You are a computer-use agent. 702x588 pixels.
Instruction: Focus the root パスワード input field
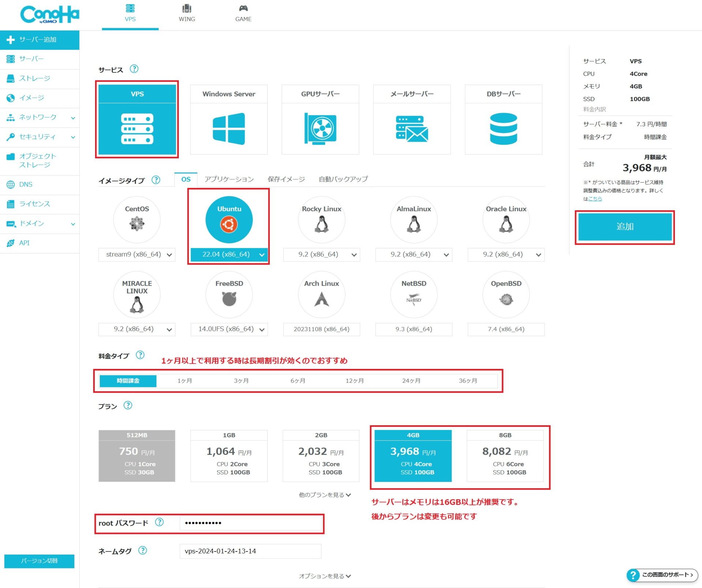coord(250,523)
